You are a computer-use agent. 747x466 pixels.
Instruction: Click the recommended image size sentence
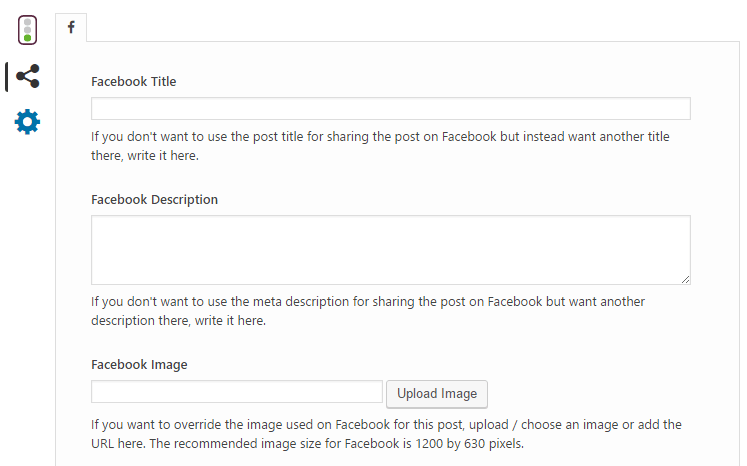pos(337,444)
